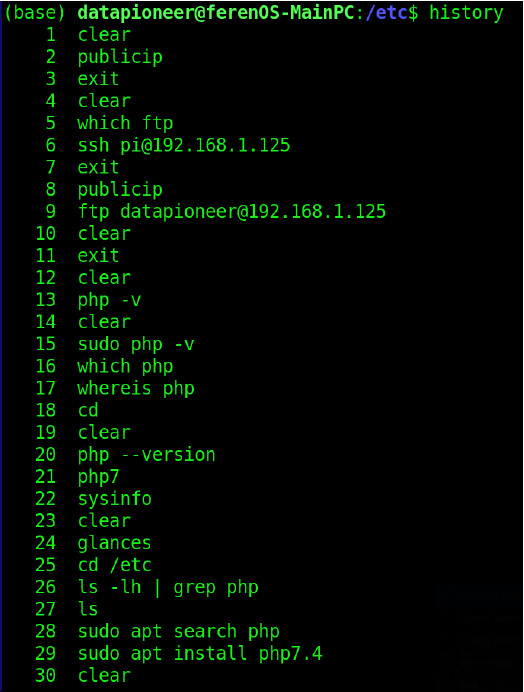524x692 pixels.
Task: Click the 'whereis php' command line
Action: tap(136, 389)
